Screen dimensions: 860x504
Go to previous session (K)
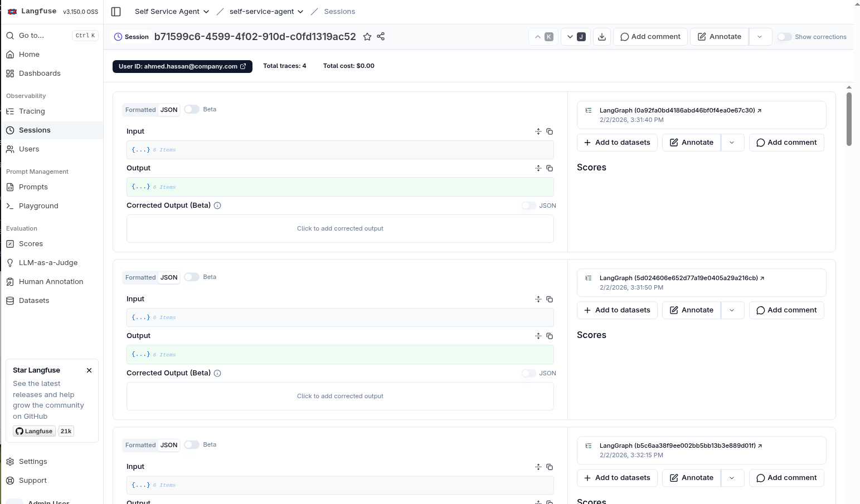pos(543,37)
